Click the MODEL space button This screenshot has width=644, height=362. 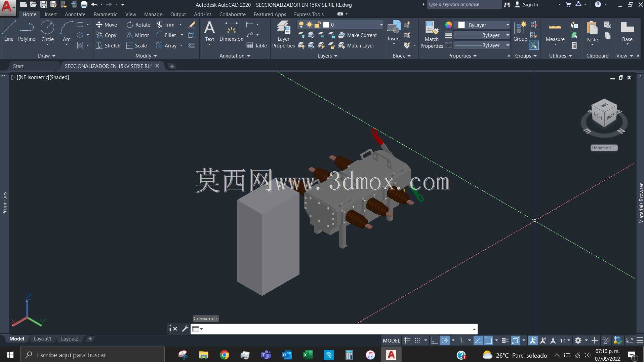coord(391,340)
